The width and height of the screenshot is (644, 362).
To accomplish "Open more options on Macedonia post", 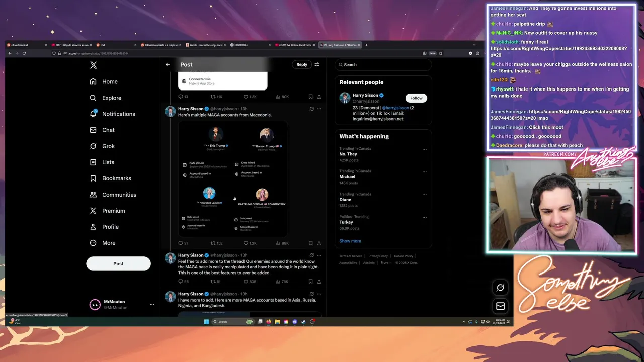I will [319, 109].
